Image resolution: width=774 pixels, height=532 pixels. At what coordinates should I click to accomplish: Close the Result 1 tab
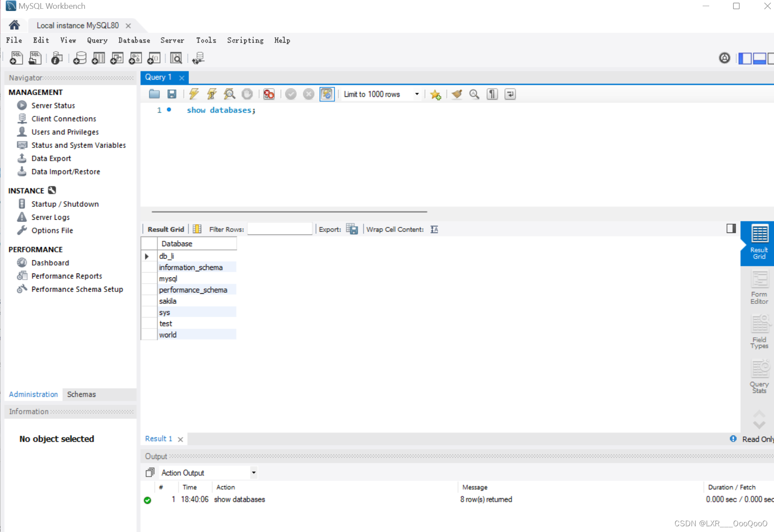[x=180, y=439]
